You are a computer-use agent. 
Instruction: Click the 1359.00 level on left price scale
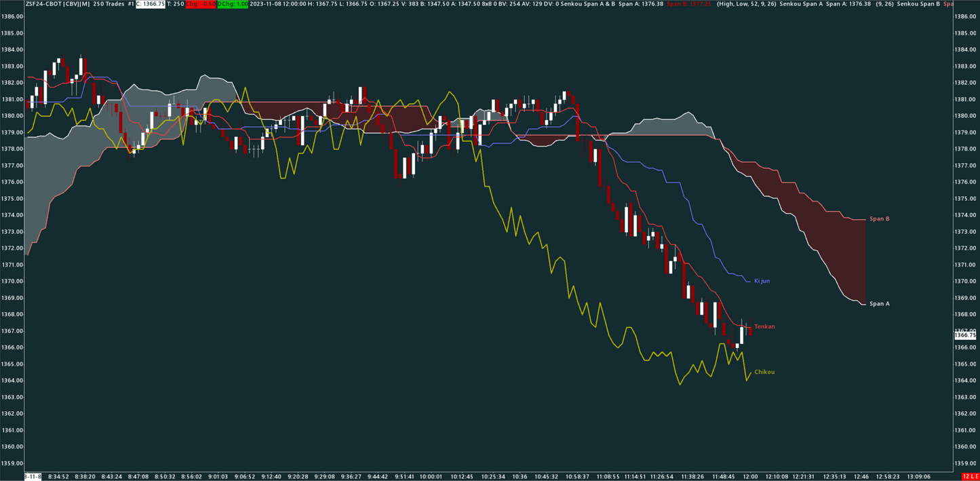12,463
